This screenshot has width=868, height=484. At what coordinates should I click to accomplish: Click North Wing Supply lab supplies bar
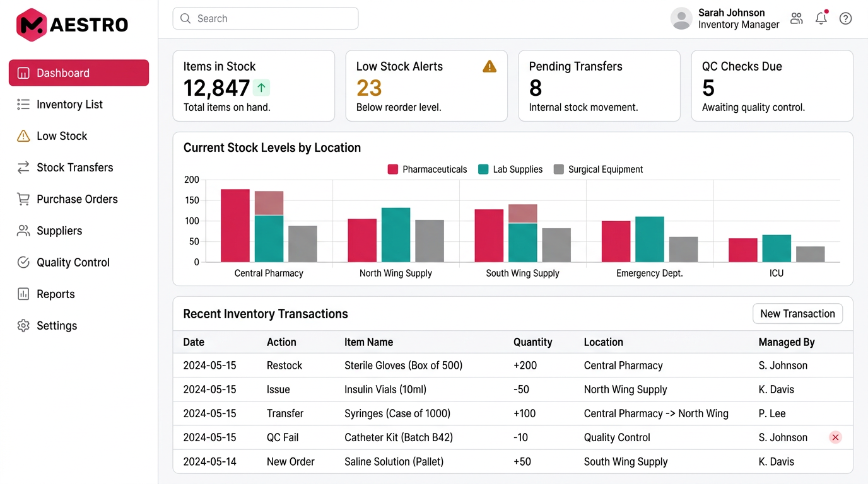click(x=396, y=235)
